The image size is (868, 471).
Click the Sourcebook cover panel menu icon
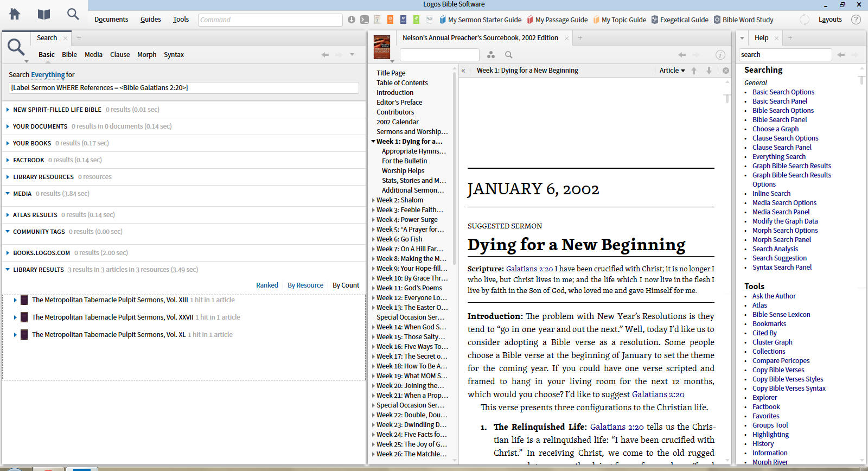[x=382, y=48]
